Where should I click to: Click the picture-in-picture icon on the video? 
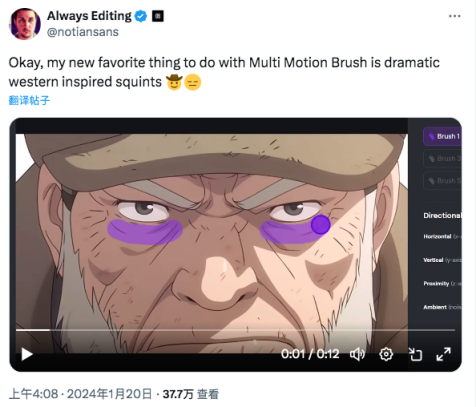(x=415, y=354)
